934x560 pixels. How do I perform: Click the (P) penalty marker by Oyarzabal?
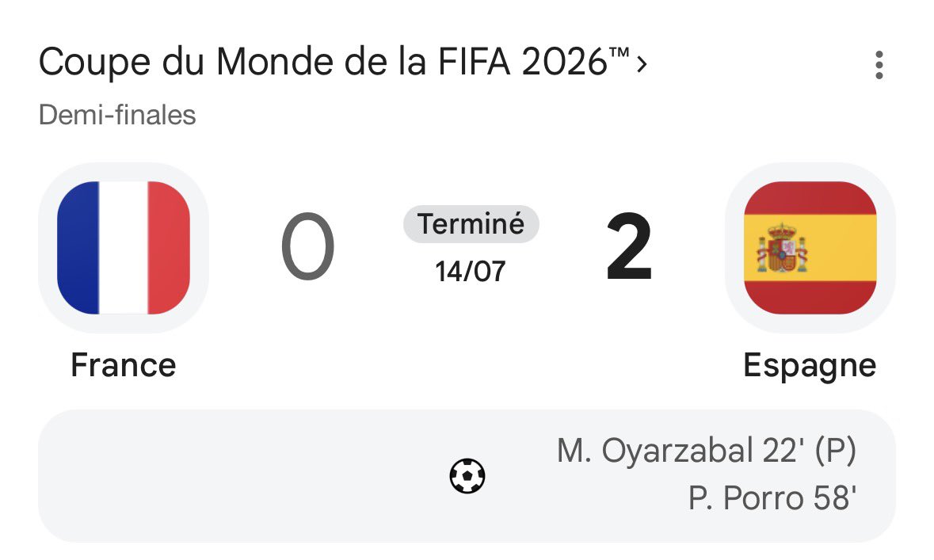(x=835, y=451)
